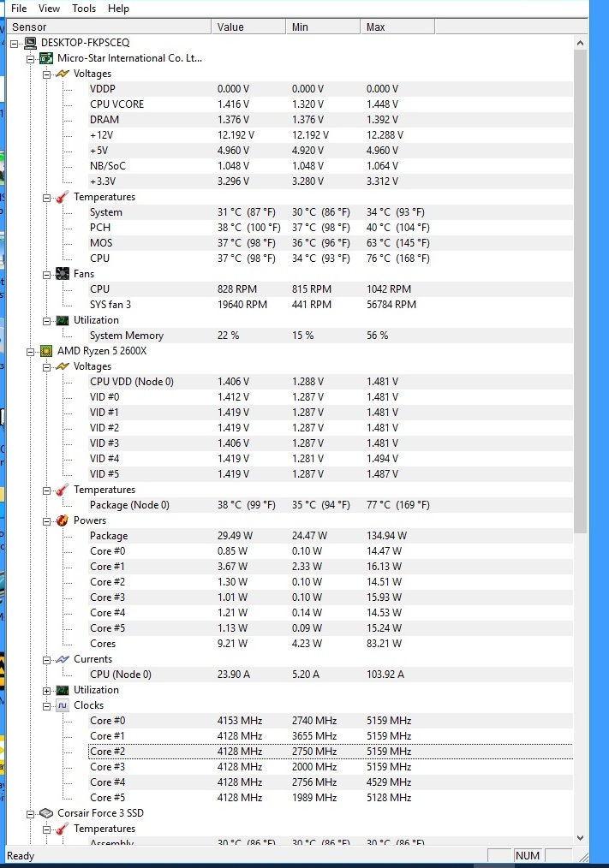Image resolution: width=609 pixels, height=868 pixels.
Task: Select the Package (Node 0) temperature row
Action: [x=331, y=505]
